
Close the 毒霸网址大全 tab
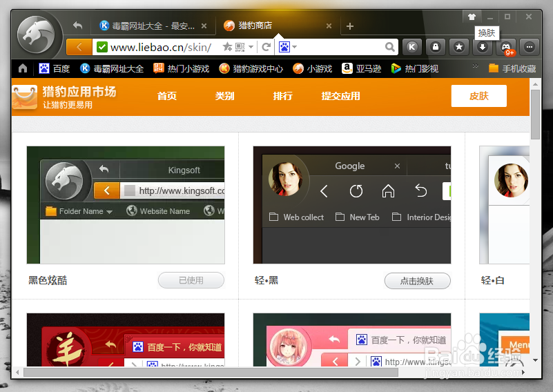pos(204,26)
